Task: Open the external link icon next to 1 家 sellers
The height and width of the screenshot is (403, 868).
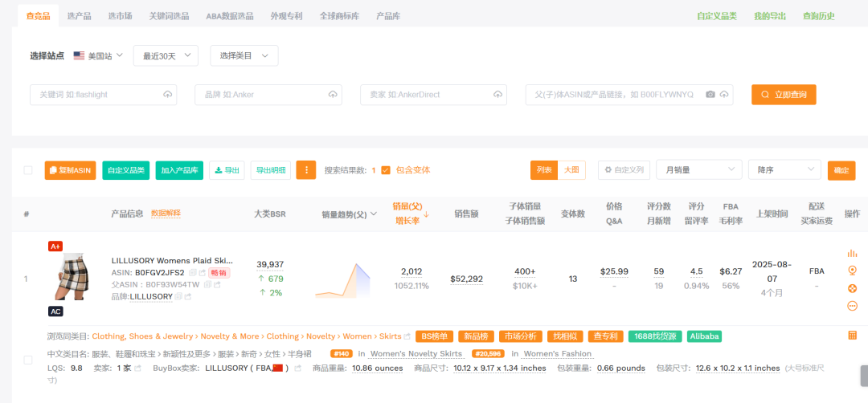Action: [138, 368]
